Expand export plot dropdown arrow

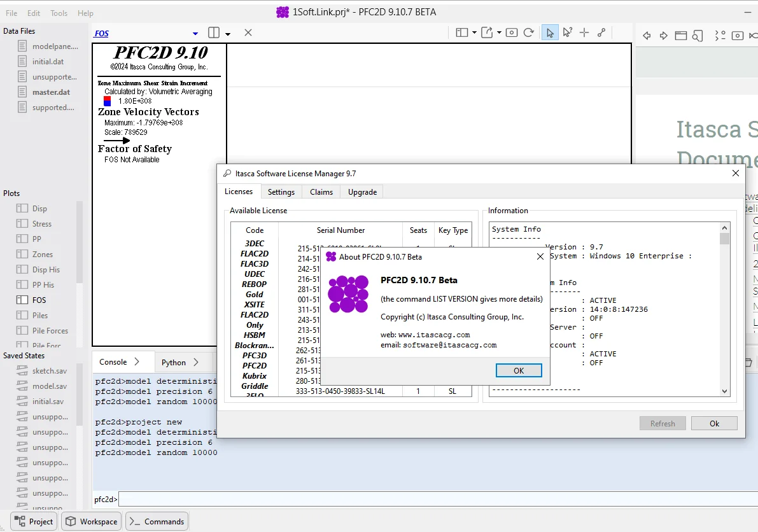(x=499, y=33)
